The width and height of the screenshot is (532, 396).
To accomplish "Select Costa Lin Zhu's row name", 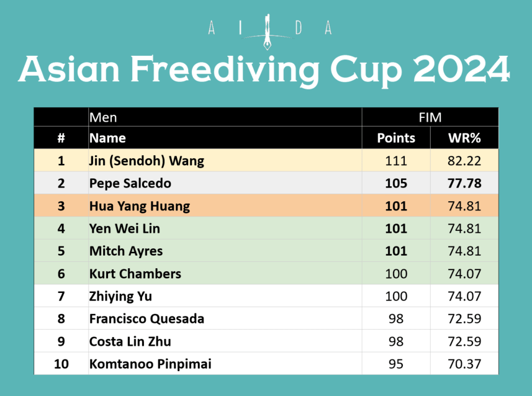I will 130,341.
